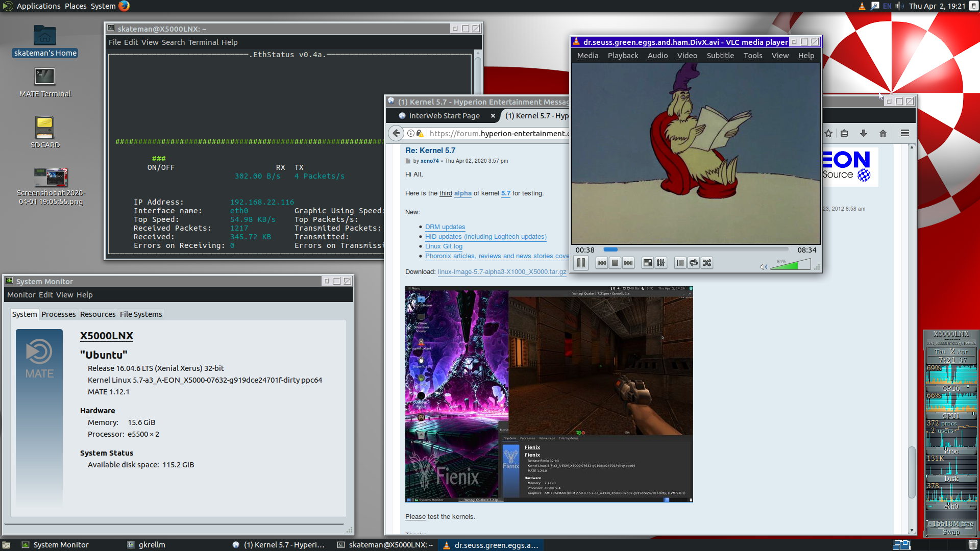Image resolution: width=980 pixels, height=551 pixels.
Task: Open terminal File menu
Action: click(x=115, y=42)
